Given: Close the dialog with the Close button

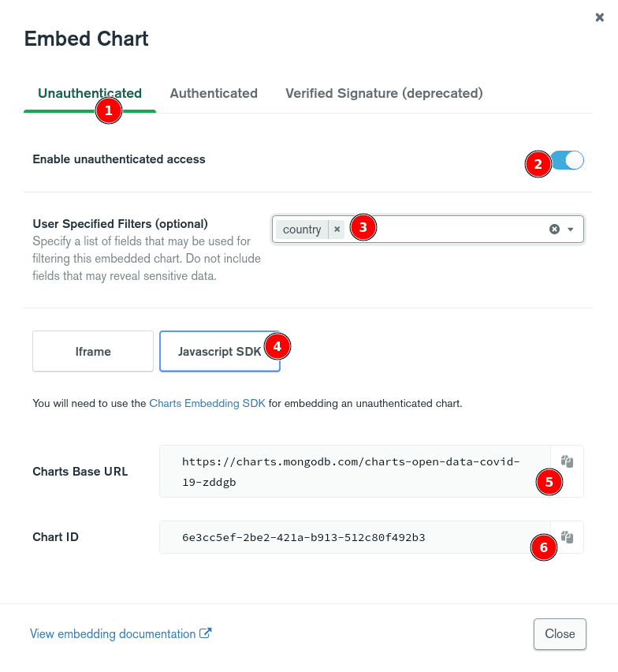Looking at the screenshot, I should (560, 633).
